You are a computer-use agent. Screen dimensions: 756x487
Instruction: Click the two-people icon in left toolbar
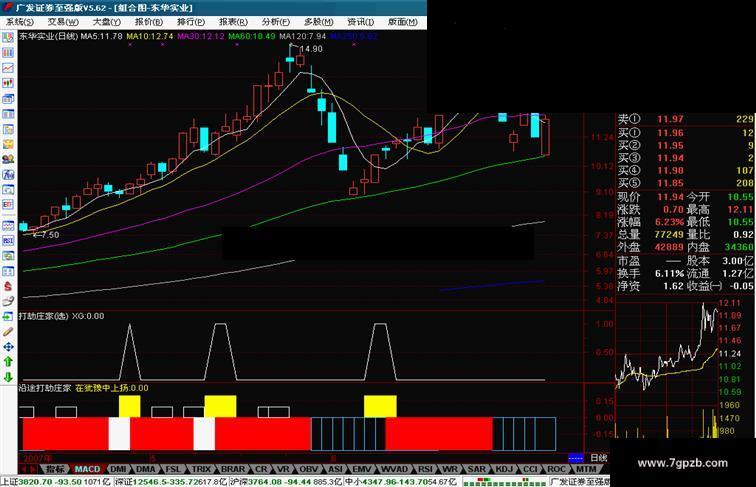tap(8, 159)
